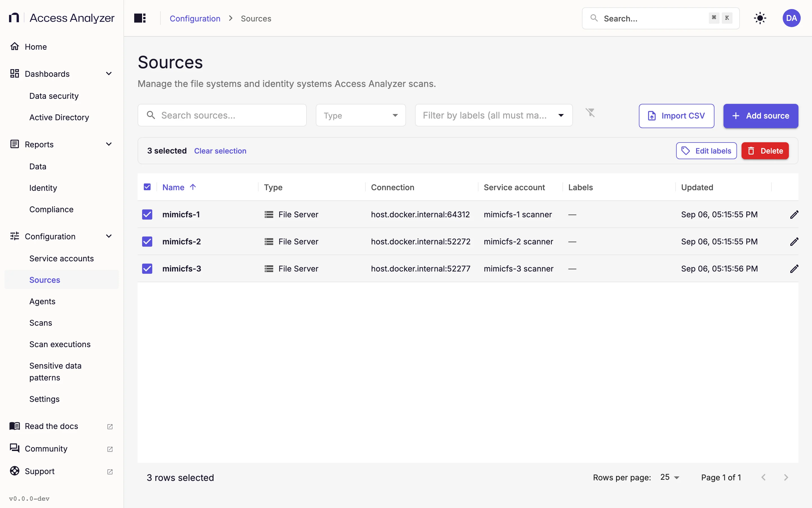This screenshot has height=508, width=812.
Task: Open the Scans page
Action: click(x=41, y=323)
